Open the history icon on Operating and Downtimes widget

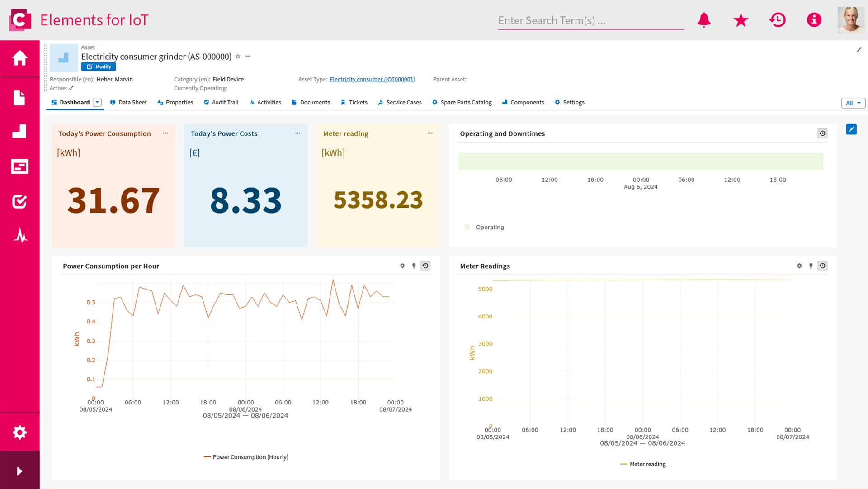822,133
